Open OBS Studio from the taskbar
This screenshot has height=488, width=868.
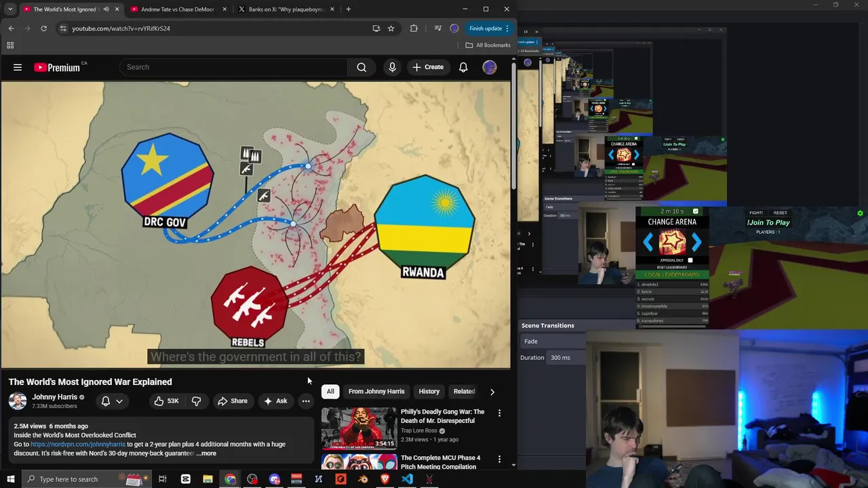pos(252,479)
